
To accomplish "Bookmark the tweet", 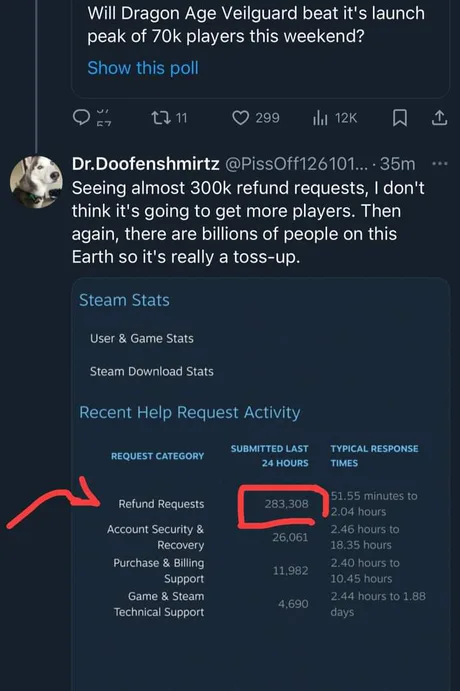I will click(400, 118).
